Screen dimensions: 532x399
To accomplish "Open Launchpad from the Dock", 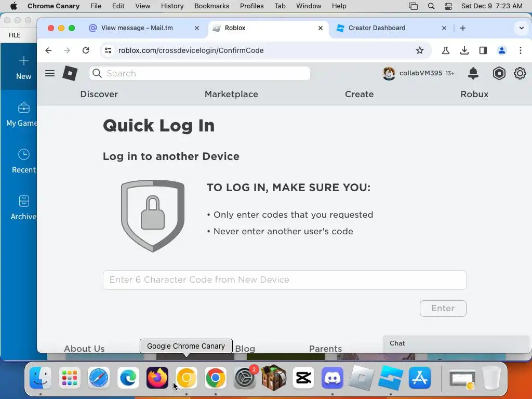I will point(70,378).
